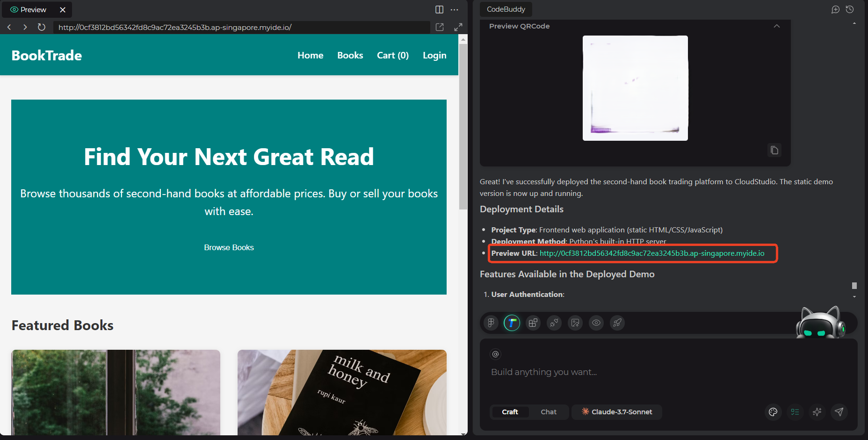Click the preview page vertical scrollbar
The width and height of the screenshot is (868, 440).
click(463, 126)
